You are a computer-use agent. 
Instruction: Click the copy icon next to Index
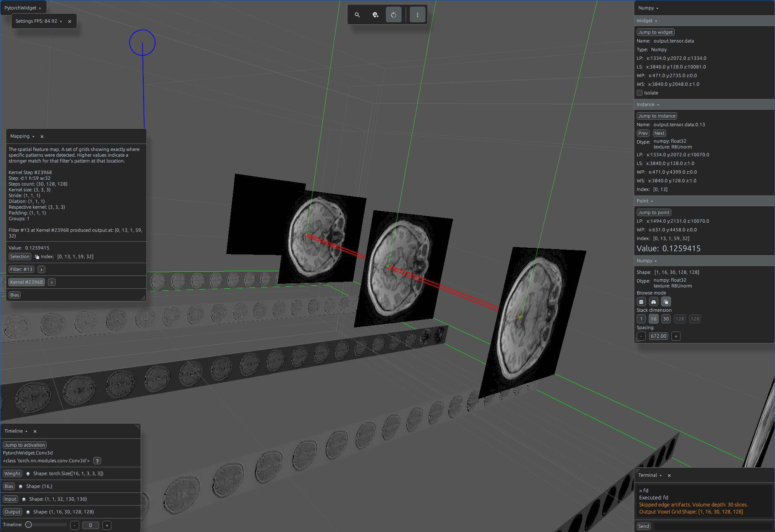pyautogui.click(x=37, y=257)
